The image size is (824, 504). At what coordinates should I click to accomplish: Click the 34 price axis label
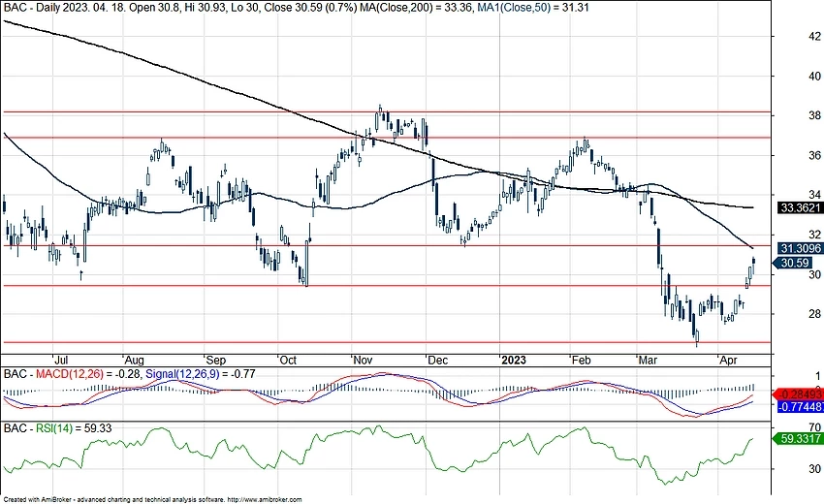(814, 195)
